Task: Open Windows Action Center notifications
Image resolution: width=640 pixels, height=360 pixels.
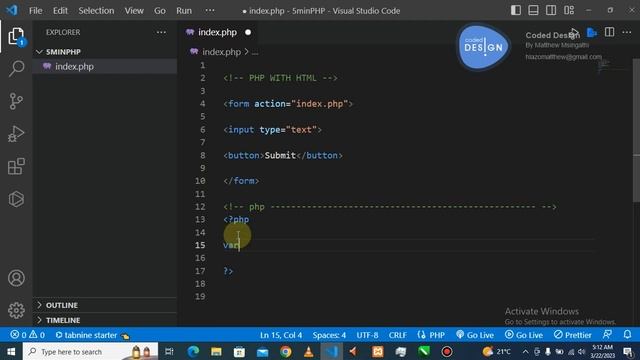Action: point(629,351)
